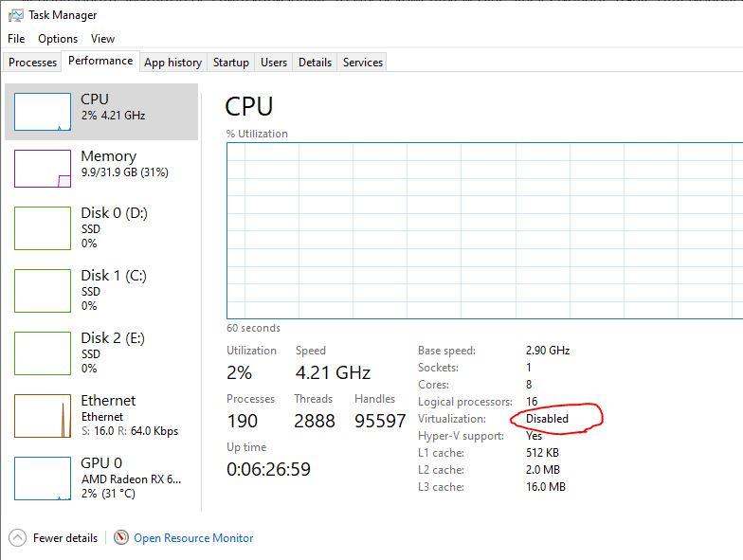Viewport: 743px width, 560px height.
Task: Open the View menu
Action: click(x=102, y=39)
